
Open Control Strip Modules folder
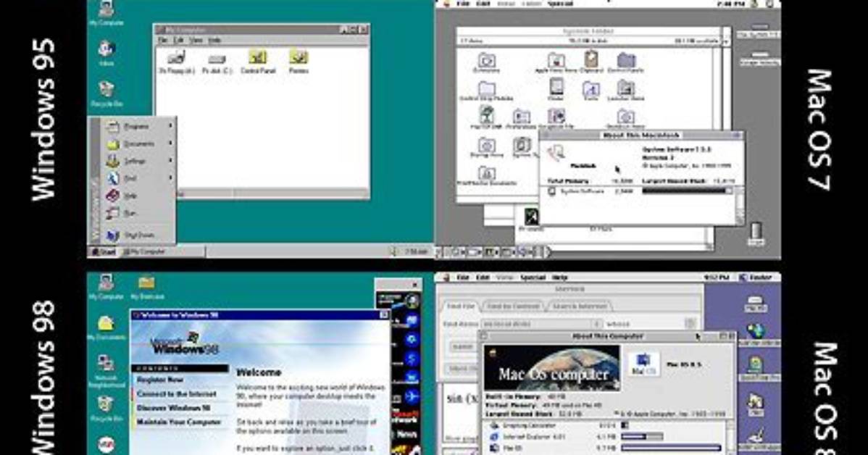coord(487,91)
